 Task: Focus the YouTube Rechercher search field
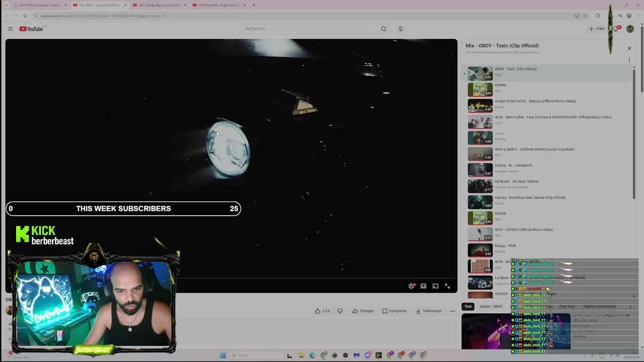click(308, 29)
